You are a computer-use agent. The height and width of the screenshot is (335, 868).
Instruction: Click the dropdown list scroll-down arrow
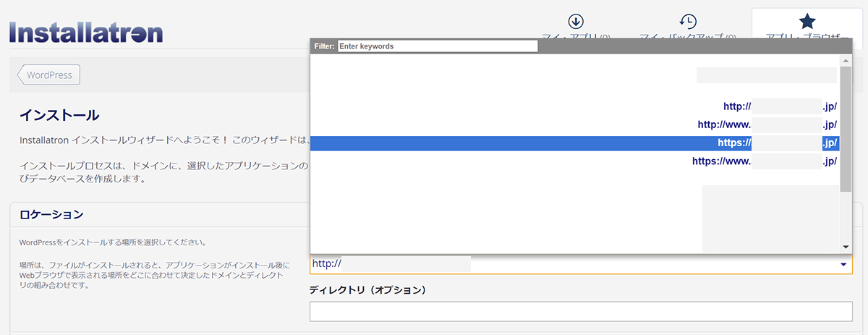(846, 247)
